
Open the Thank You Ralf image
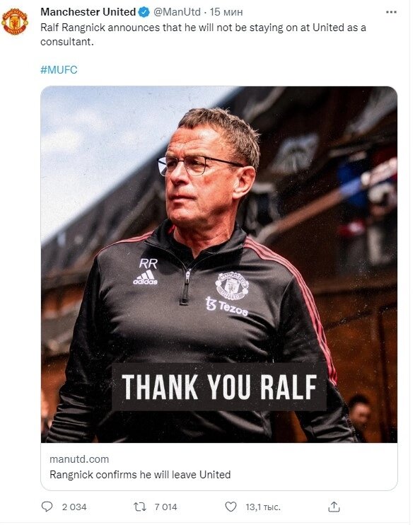[x=219, y=265]
